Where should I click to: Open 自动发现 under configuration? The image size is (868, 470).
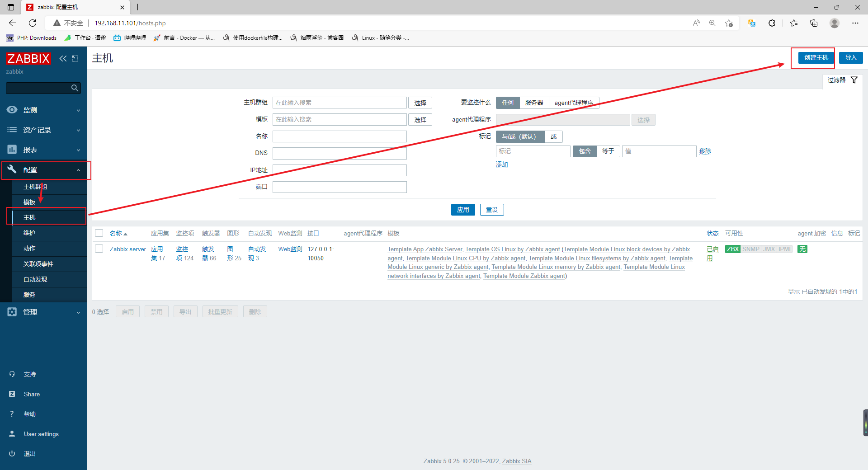click(49, 279)
